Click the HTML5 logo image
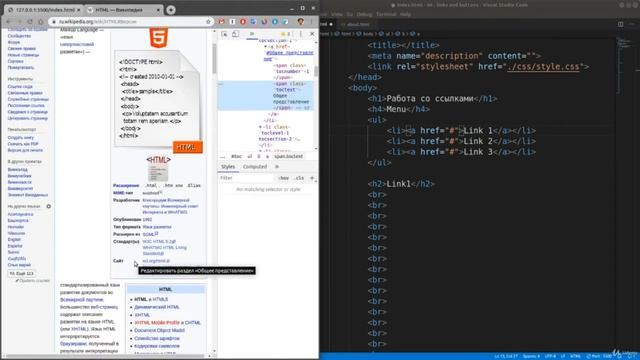 tap(159, 38)
